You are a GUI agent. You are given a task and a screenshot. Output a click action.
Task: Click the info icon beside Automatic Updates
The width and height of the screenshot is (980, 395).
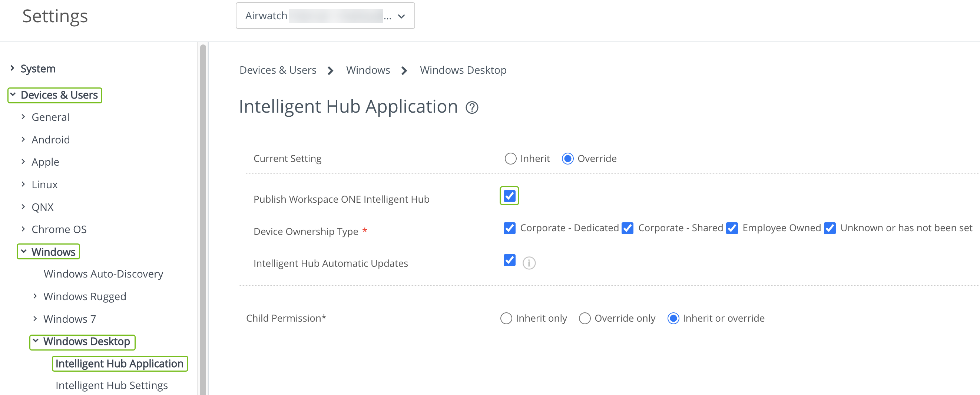coord(529,263)
